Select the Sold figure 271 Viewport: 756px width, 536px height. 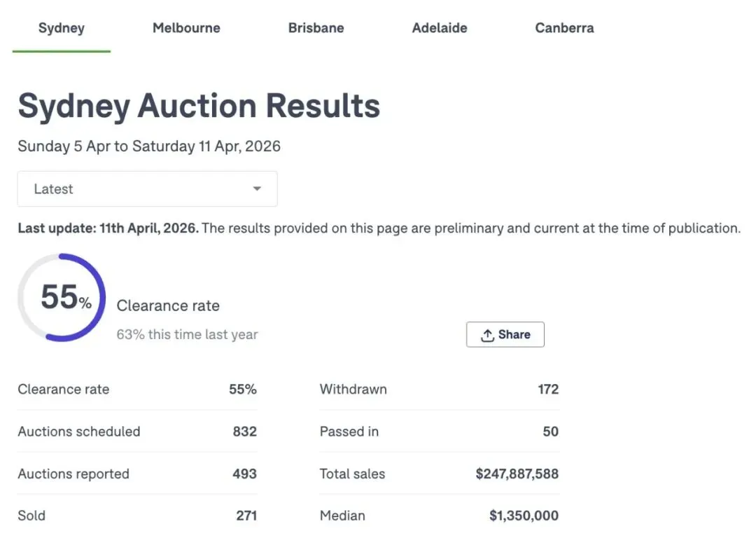point(246,516)
